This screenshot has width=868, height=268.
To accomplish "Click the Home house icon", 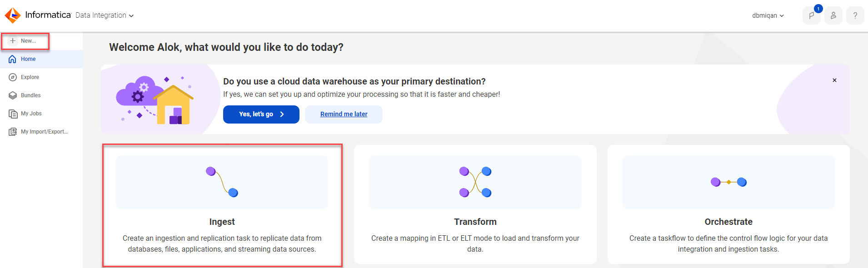I will click(x=13, y=59).
